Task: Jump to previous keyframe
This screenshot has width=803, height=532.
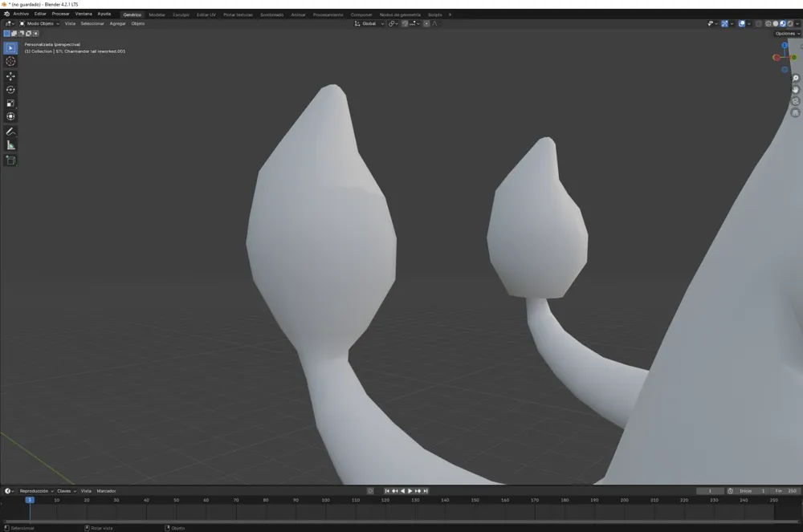Action: [395, 490]
